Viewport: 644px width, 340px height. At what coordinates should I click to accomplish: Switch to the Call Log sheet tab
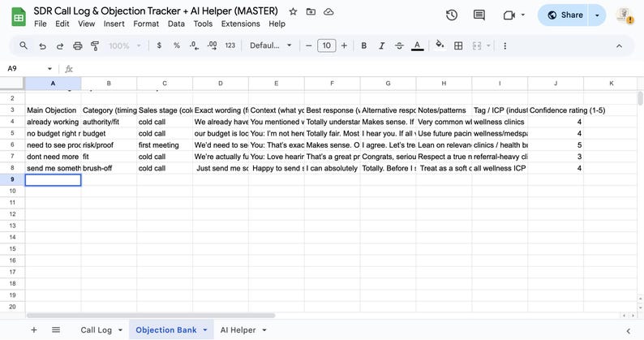point(96,330)
